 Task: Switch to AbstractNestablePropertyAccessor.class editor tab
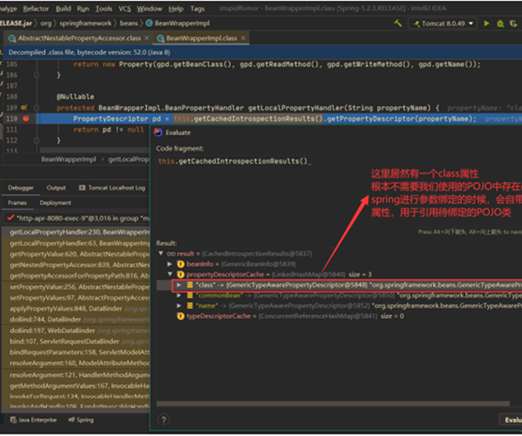(79, 38)
